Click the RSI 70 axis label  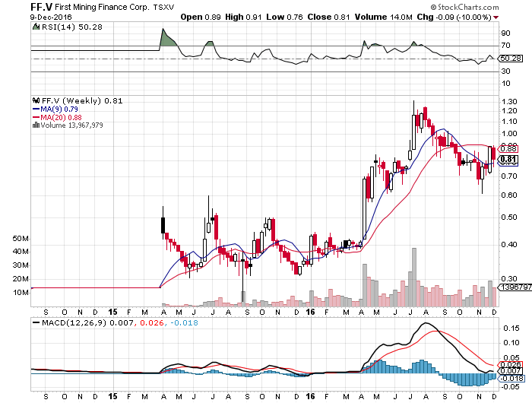point(505,45)
